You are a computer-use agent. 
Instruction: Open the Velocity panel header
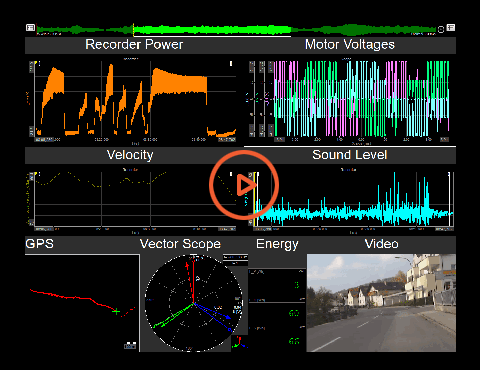click(x=130, y=155)
